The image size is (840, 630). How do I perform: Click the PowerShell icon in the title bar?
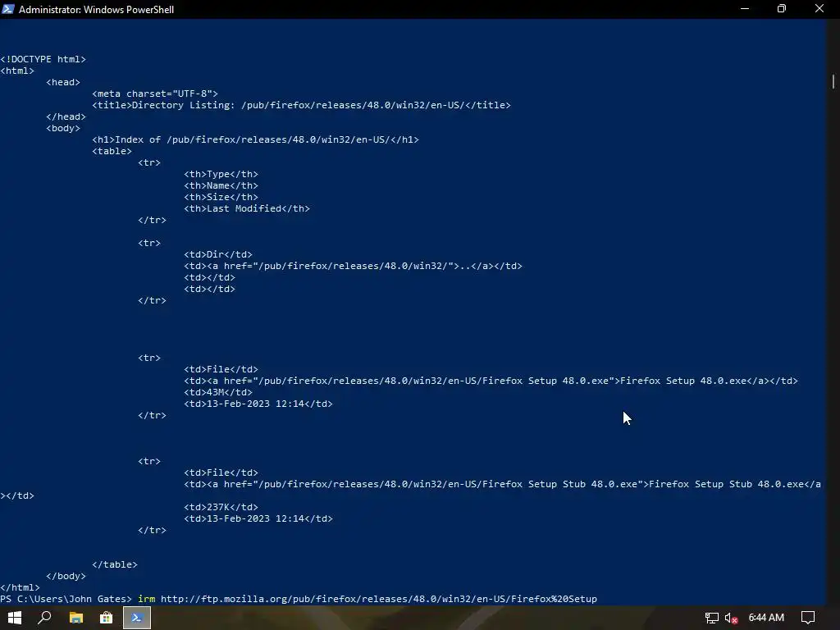8,9
